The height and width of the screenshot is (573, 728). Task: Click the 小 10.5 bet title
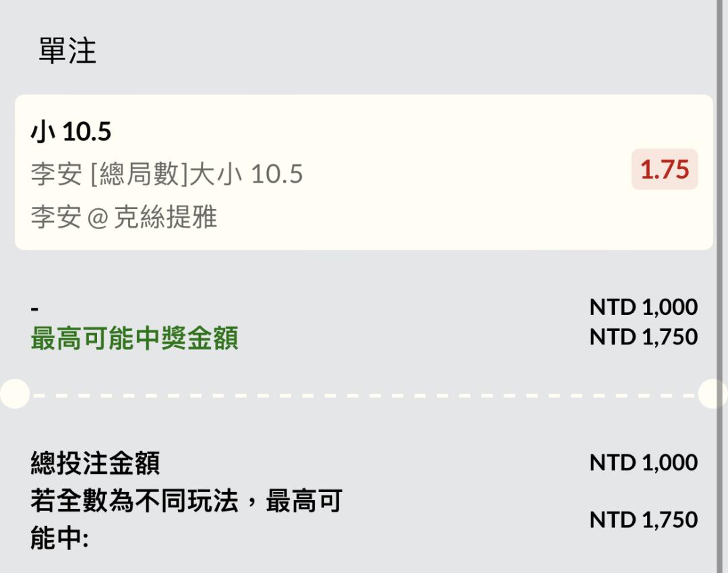point(71,131)
